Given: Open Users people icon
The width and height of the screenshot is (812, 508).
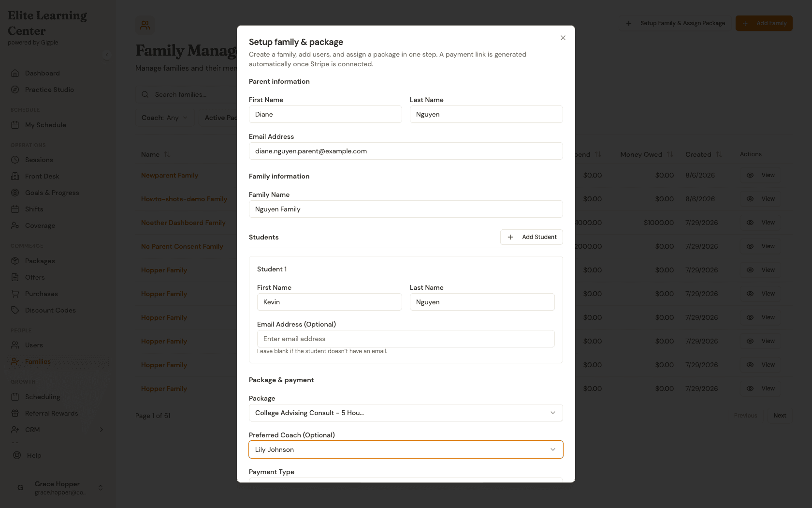Looking at the screenshot, I should pyautogui.click(x=15, y=345).
